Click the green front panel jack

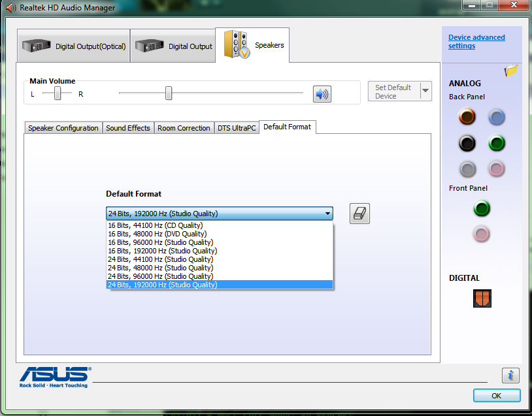coord(482,209)
